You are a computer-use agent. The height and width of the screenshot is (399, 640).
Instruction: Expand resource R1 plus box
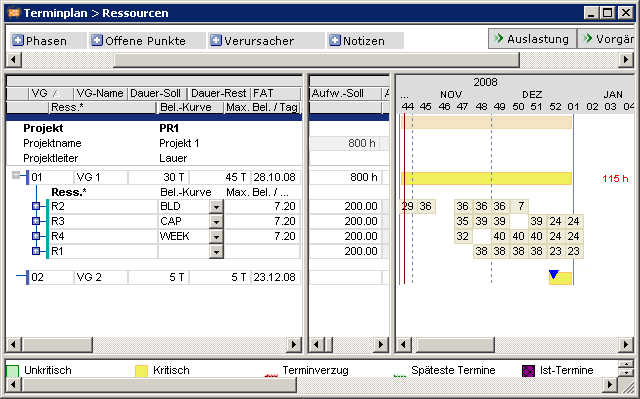tap(36, 251)
